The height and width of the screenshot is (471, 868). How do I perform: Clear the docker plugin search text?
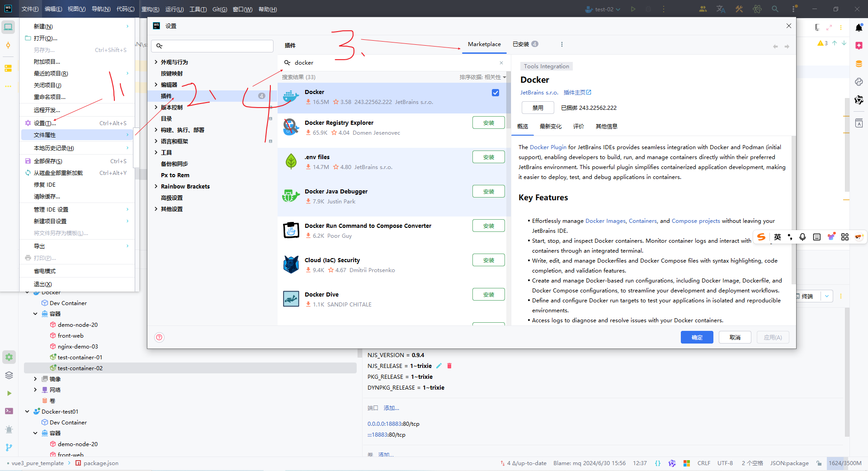501,63
